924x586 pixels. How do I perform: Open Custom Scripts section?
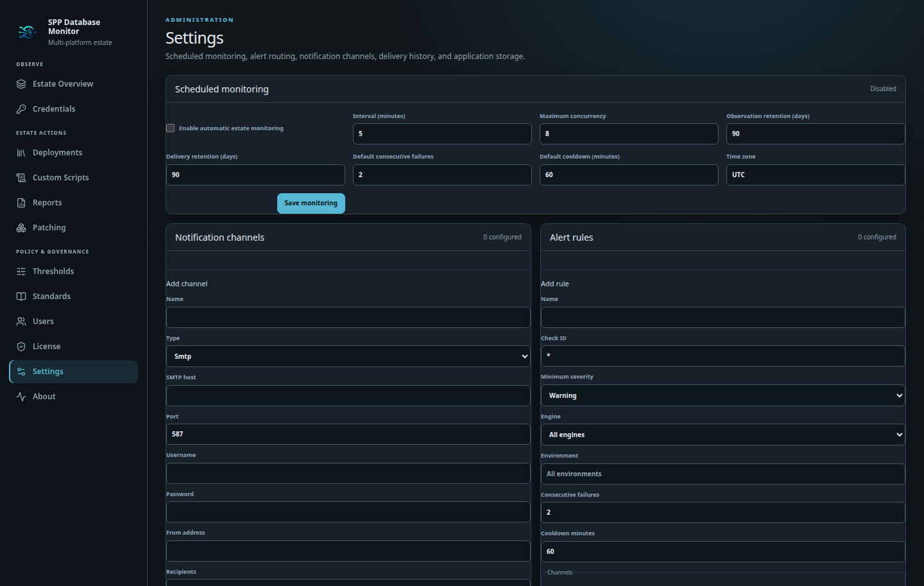coord(74,178)
